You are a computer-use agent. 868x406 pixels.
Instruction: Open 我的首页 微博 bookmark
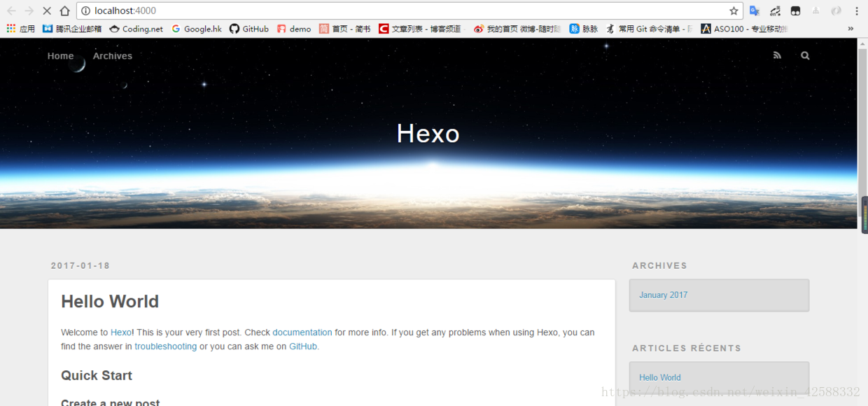pyautogui.click(x=517, y=29)
